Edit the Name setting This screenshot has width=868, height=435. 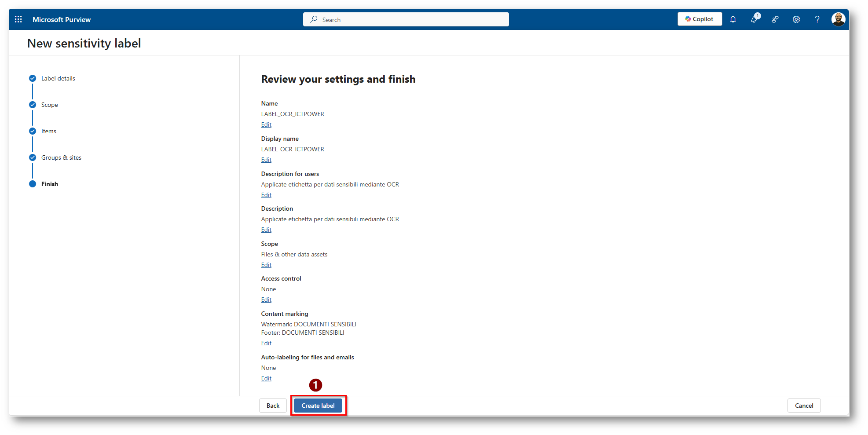point(266,124)
